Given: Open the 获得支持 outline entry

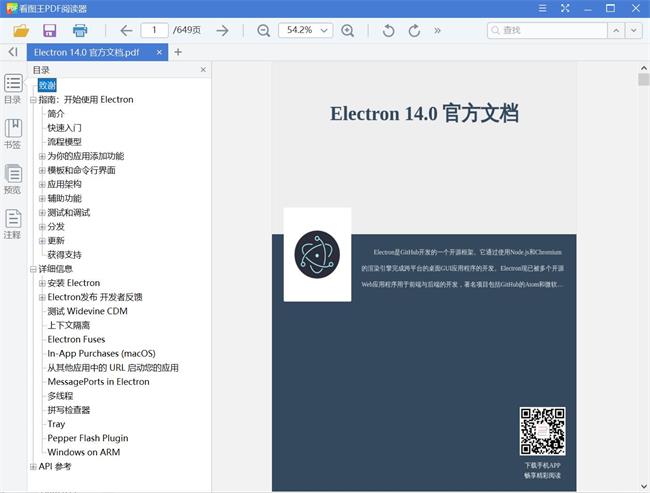Looking at the screenshot, I should coord(64,255).
